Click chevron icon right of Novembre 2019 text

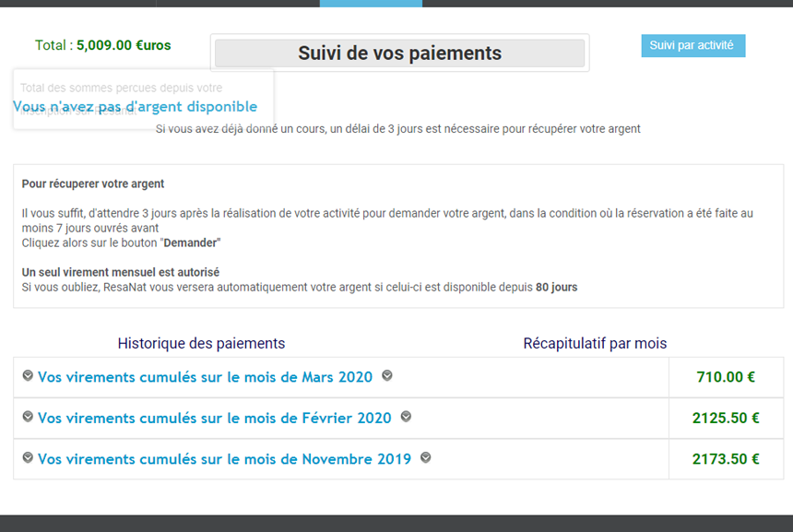[x=426, y=457]
